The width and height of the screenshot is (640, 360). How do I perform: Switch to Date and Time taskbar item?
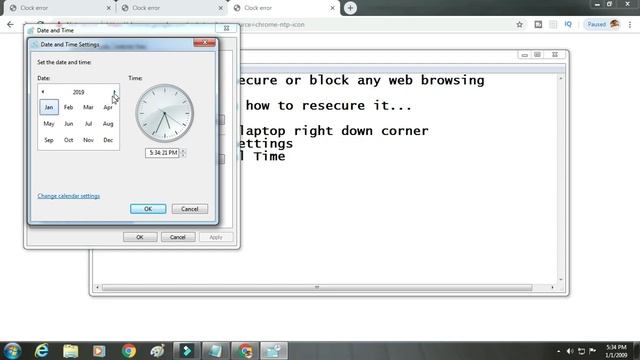274,351
